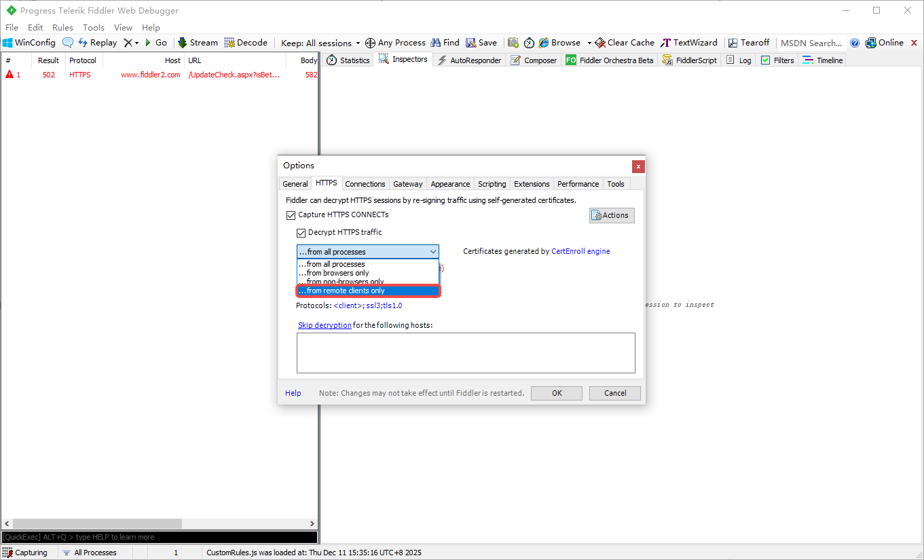Click the stopwatch timer icon

529,43
